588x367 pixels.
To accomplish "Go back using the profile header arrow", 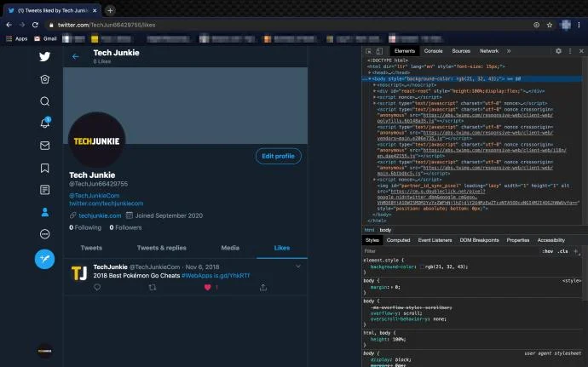I will click(75, 56).
